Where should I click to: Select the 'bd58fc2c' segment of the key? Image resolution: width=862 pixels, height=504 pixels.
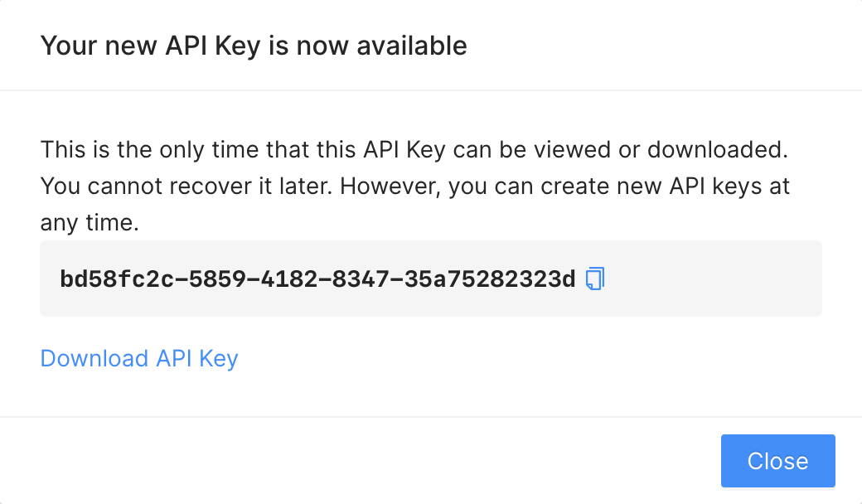(x=117, y=279)
